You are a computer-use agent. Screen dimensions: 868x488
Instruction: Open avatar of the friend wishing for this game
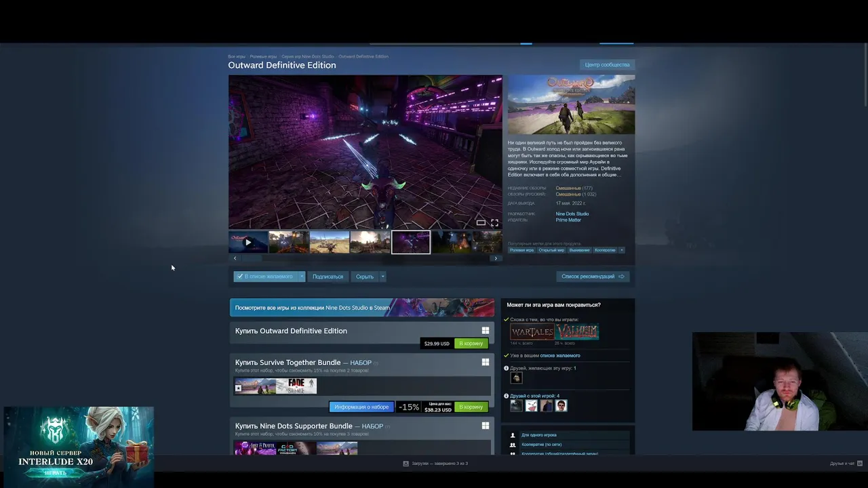coord(516,378)
